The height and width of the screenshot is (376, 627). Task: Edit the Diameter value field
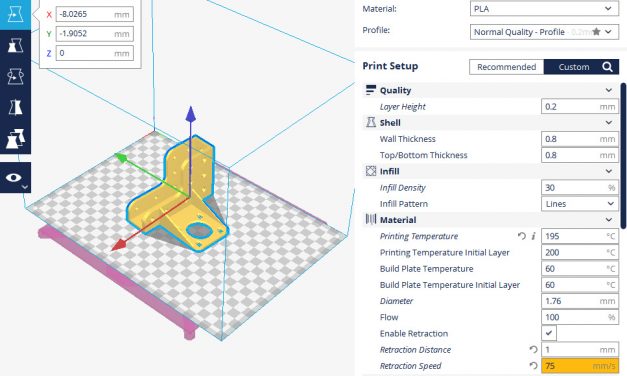click(x=579, y=301)
